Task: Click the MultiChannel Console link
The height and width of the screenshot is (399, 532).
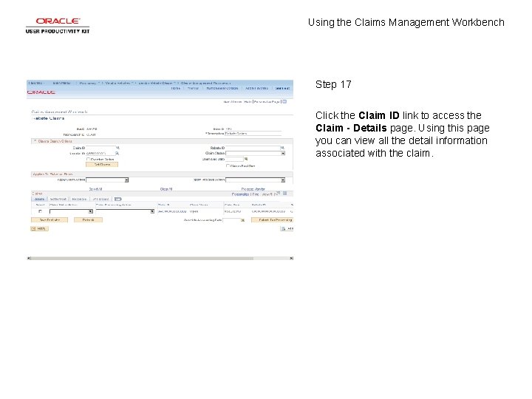Action: [x=222, y=88]
